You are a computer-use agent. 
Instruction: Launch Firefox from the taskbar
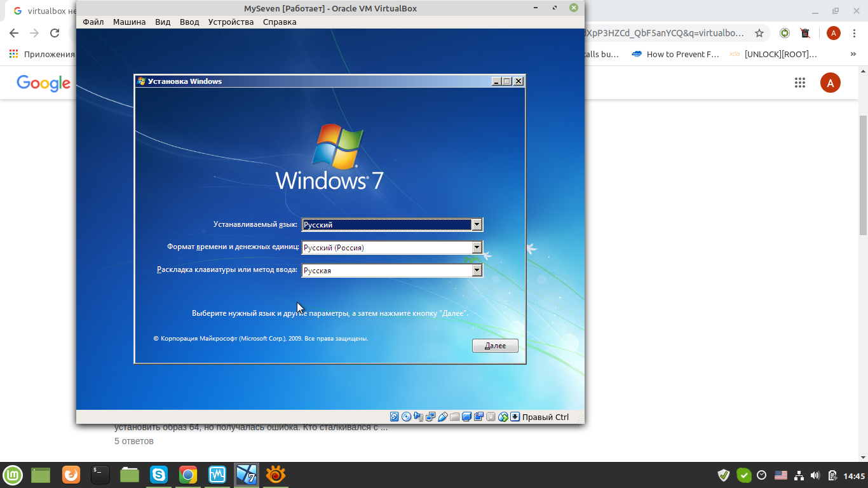click(71, 475)
